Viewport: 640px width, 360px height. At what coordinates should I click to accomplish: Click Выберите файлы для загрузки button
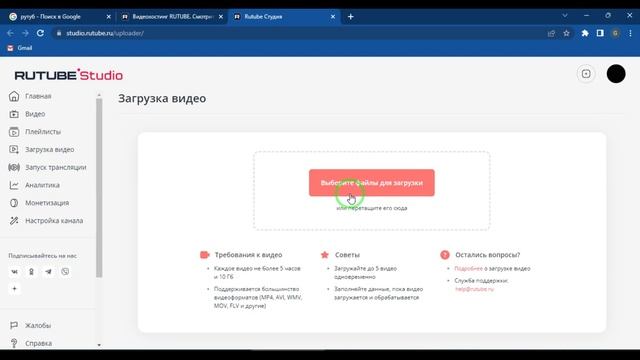tap(371, 183)
